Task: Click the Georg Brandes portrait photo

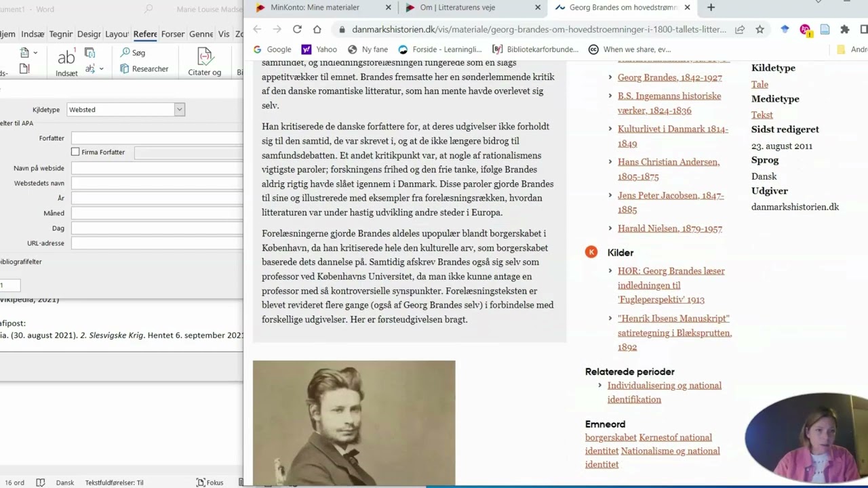Action: coord(354,422)
